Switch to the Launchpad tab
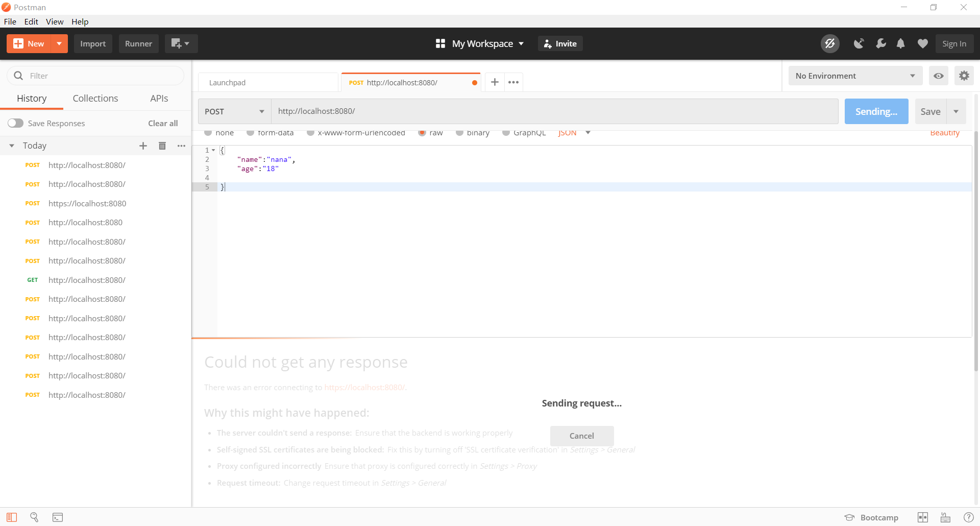Screen dimensions: 980x526 (268, 82)
